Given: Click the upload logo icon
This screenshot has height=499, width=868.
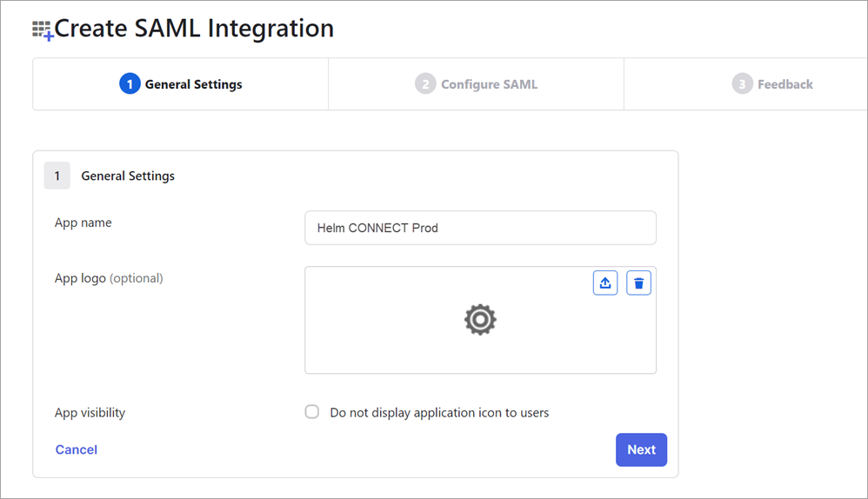Looking at the screenshot, I should pos(605,283).
